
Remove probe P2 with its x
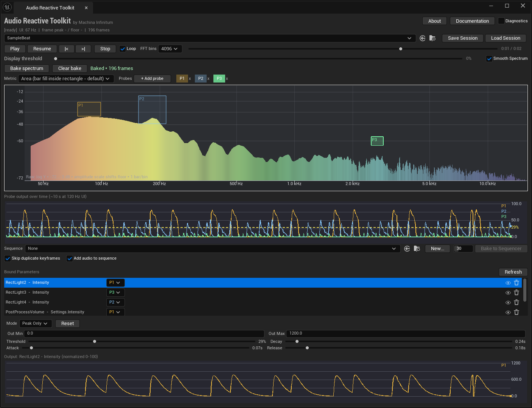pyautogui.click(x=208, y=79)
